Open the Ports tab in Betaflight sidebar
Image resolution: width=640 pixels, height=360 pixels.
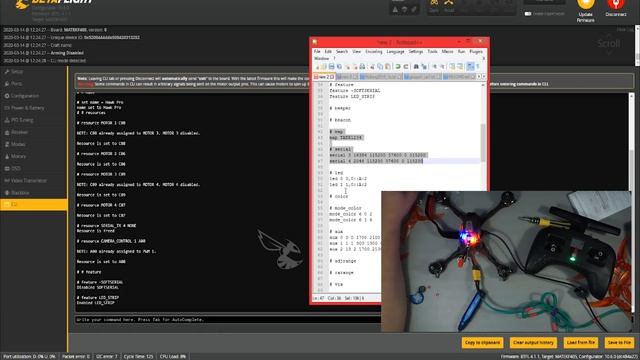click(x=33, y=84)
